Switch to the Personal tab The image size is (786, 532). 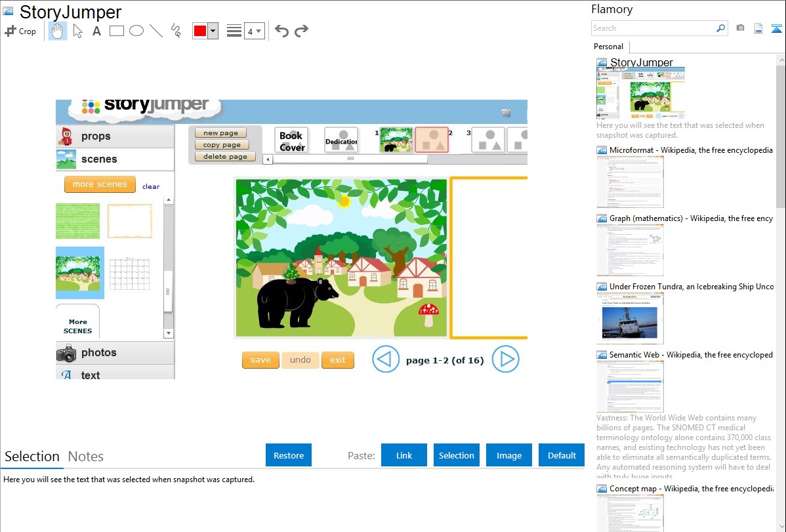[609, 47]
